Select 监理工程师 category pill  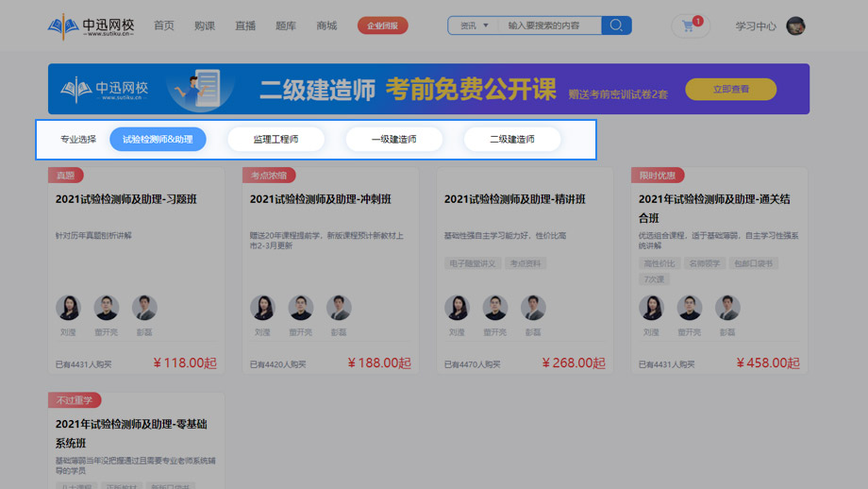275,140
